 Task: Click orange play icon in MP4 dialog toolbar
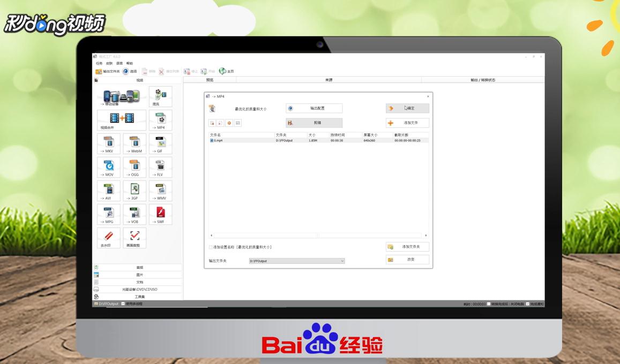click(229, 123)
